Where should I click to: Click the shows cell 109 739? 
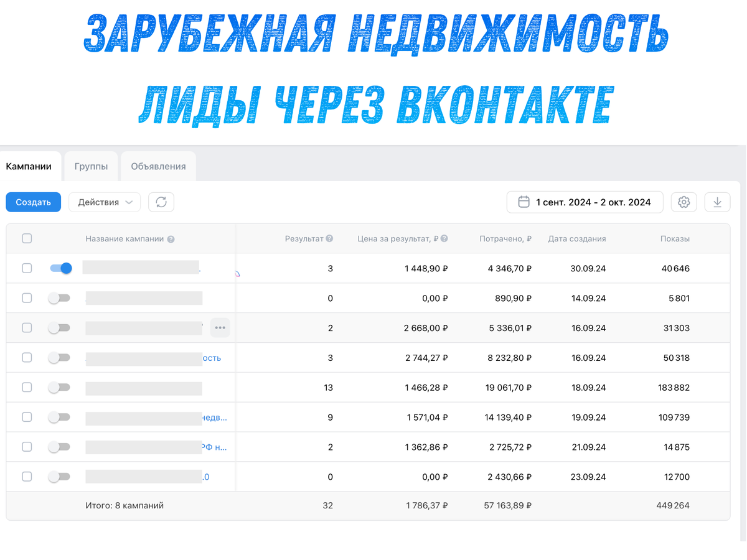(674, 417)
